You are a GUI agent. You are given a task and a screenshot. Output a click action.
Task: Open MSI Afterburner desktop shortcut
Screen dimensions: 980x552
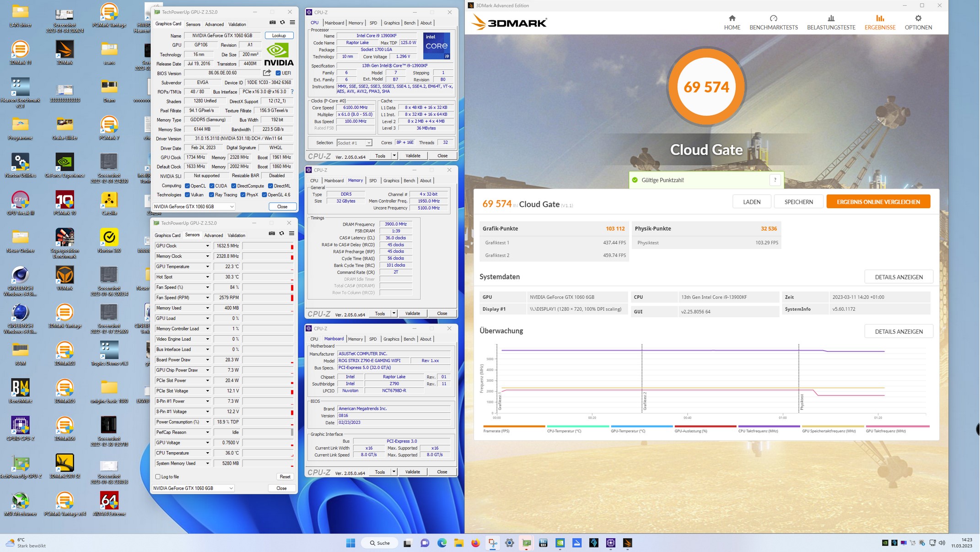click(x=20, y=503)
